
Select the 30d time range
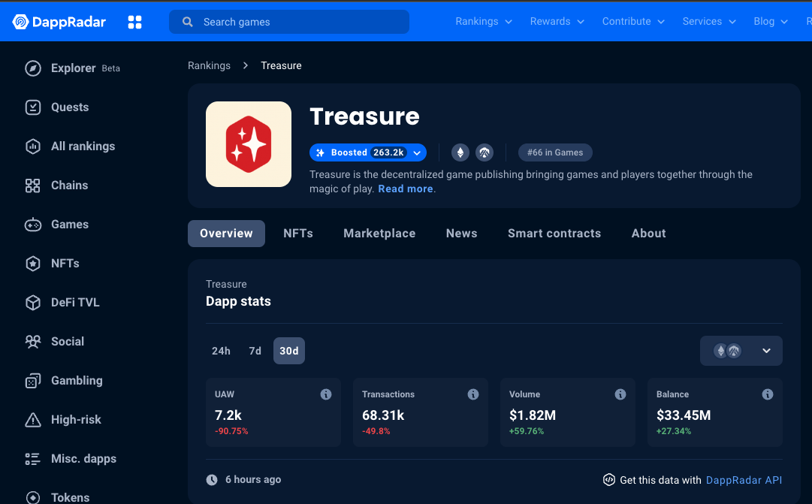click(288, 350)
